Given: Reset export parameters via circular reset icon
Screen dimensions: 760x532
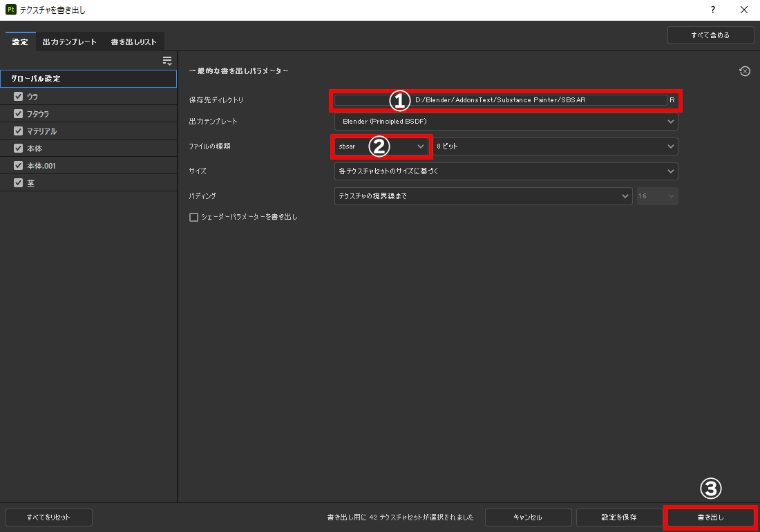Looking at the screenshot, I should tap(744, 71).
